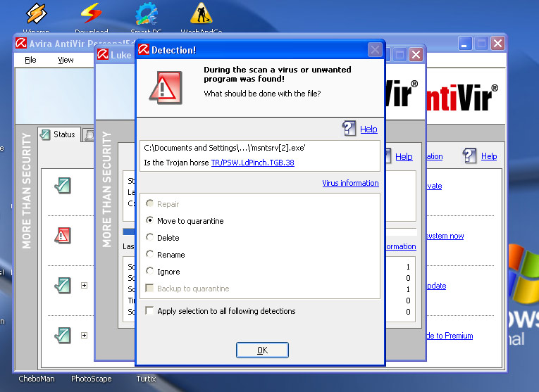
Task: Click the third green checkmark status icon
Action: click(63, 286)
